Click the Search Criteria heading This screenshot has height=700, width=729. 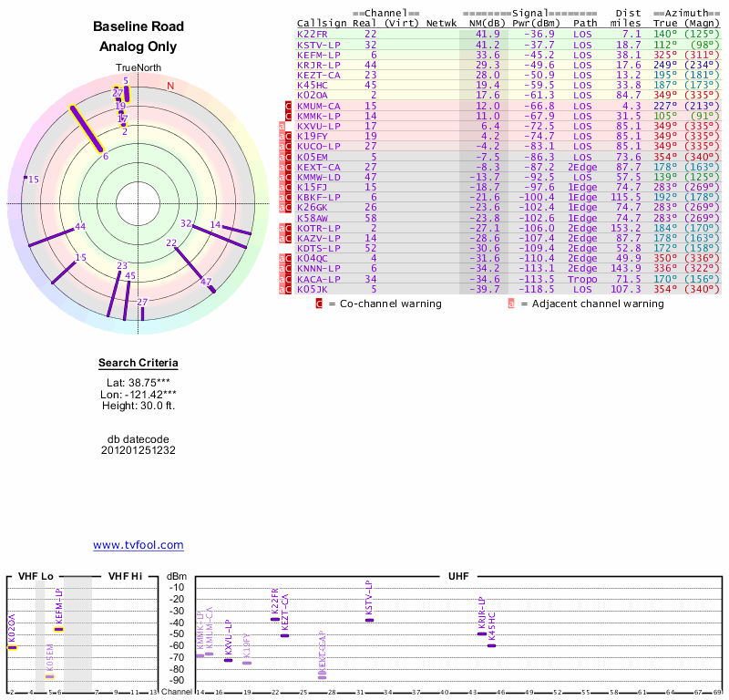pyautogui.click(x=139, y=363)
